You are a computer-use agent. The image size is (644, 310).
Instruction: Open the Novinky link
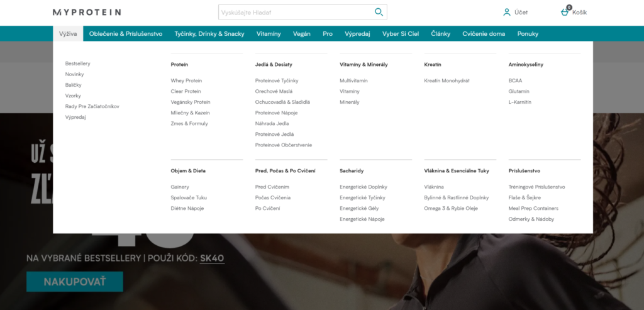tap(74, 74)
